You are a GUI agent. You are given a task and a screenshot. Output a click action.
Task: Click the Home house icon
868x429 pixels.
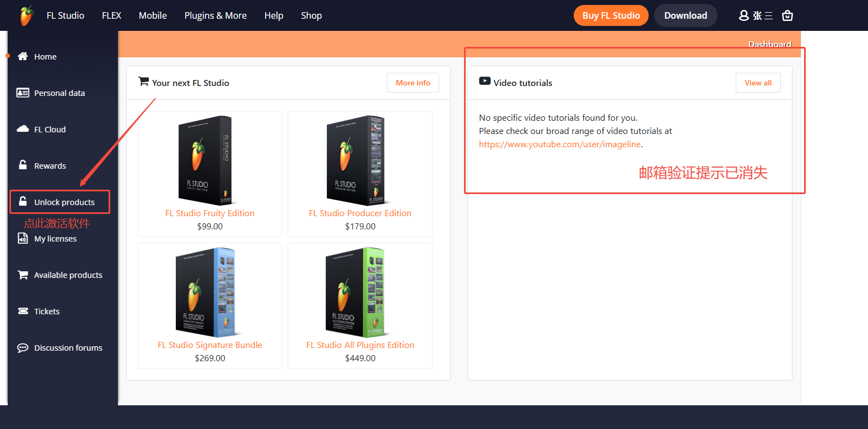point(23,56)
